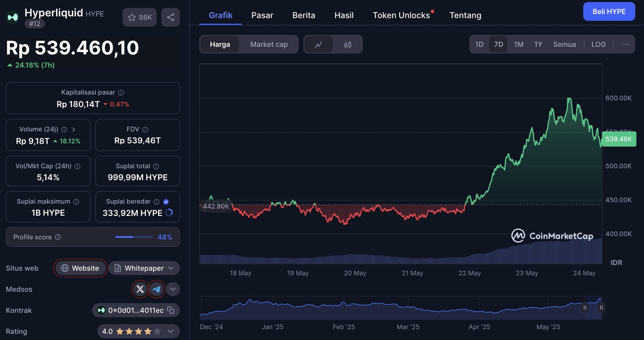The height and width of the screenshot is (340, 644).
Task: Click the Hyperliquid logo icon
Action: pyautogui.click(x=13, y=18)
